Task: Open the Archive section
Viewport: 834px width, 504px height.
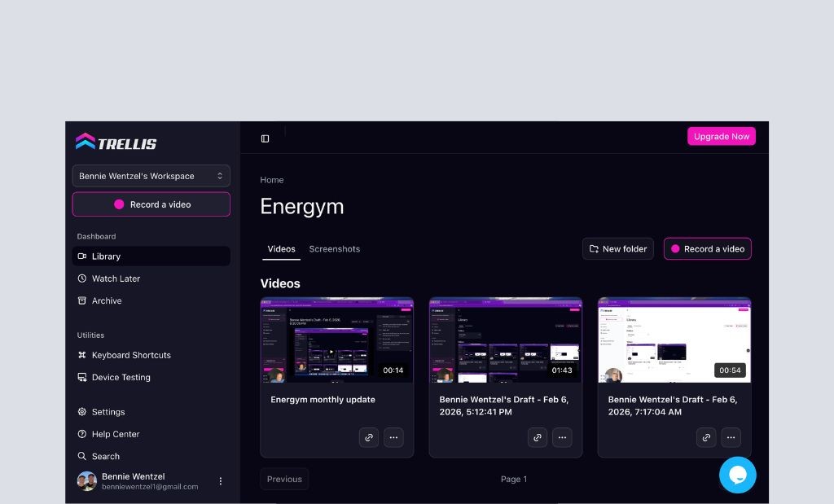Action: pos(151,301)
